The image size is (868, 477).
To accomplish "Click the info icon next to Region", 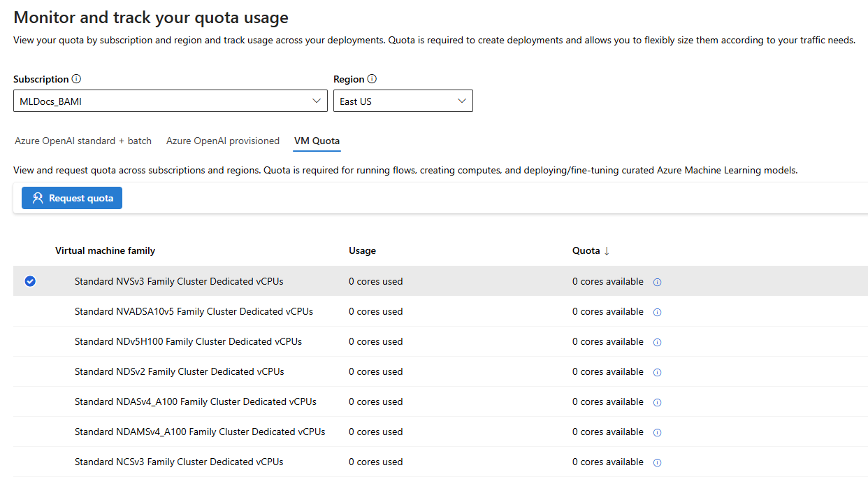I will point(372,79).
